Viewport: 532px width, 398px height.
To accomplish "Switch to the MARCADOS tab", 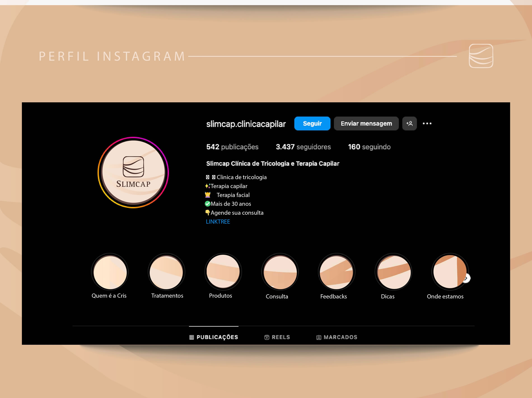I will 337,337.
